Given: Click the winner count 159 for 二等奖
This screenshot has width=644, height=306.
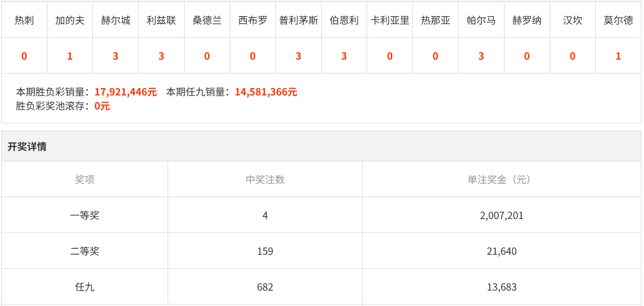Looking at the screenshot, I should [x=265, y=251].
